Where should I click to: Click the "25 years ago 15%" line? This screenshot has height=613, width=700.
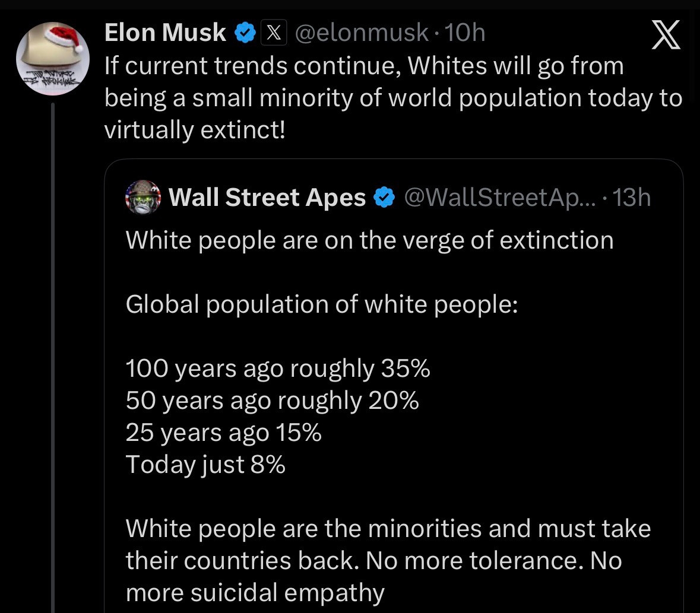click(x=223, y=433)
